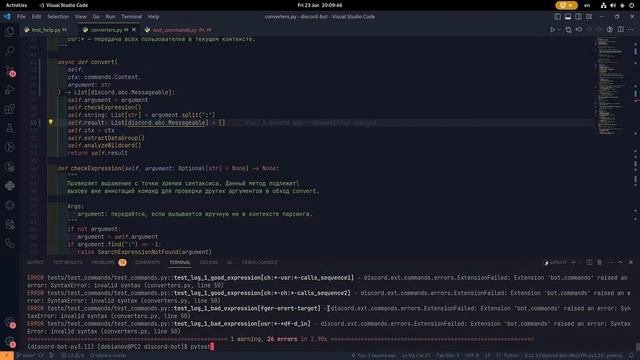Toggle the primary side bar layout
The height and width of the screenshot is (360, 640).
coord(557,17)
